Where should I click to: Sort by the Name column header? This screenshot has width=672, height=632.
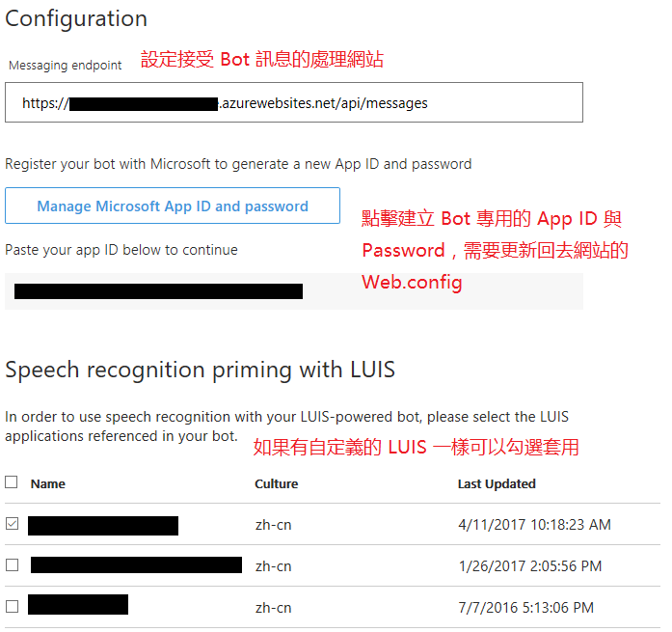click(48, 483)
